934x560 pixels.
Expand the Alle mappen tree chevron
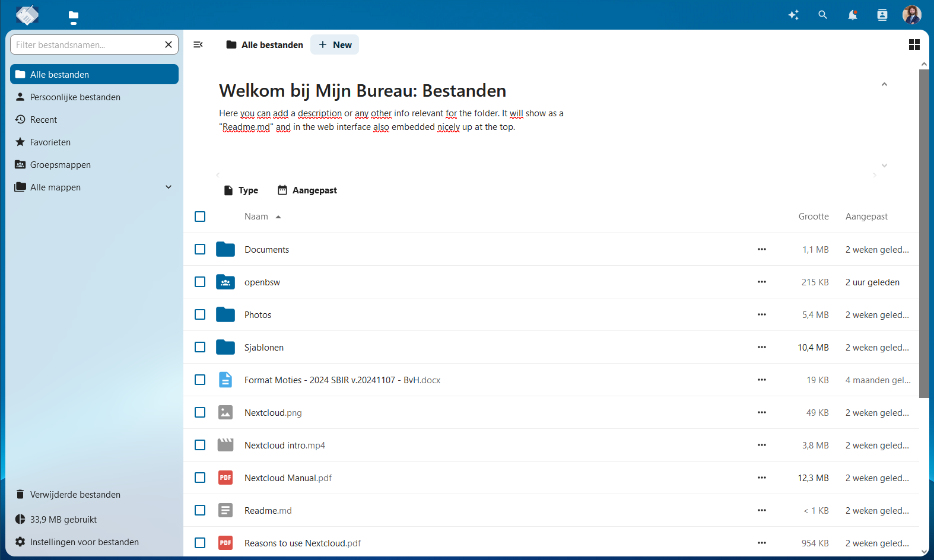pyautogui.click(x=169, y=187)
